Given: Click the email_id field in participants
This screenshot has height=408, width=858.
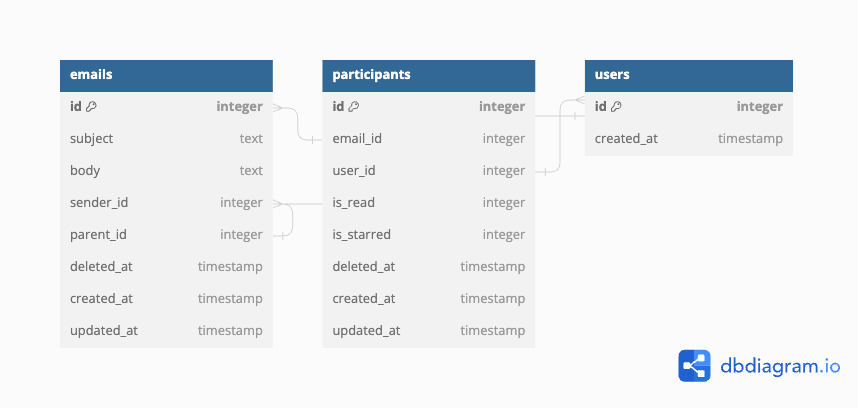Looking at the screenshot, I should (428, 139).
